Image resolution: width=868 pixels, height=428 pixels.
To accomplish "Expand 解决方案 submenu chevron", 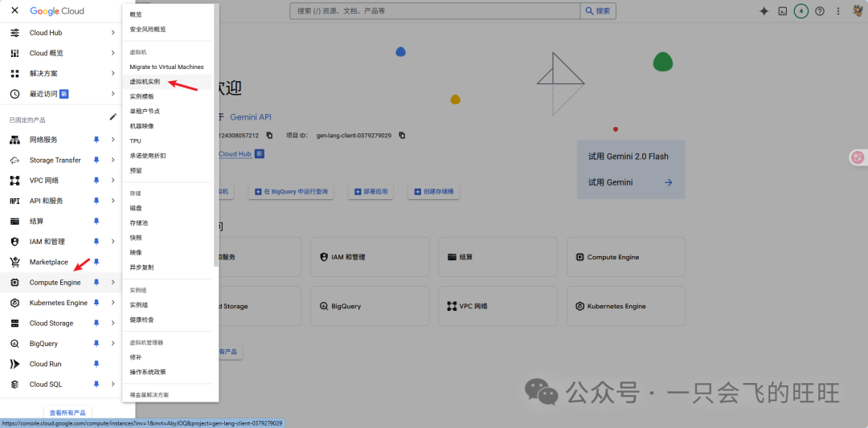I will 113,74.
